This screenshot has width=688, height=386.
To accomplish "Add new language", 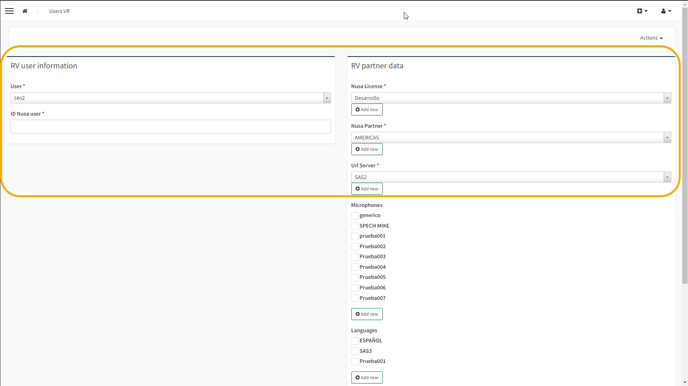I will click(x=367, y=377).
